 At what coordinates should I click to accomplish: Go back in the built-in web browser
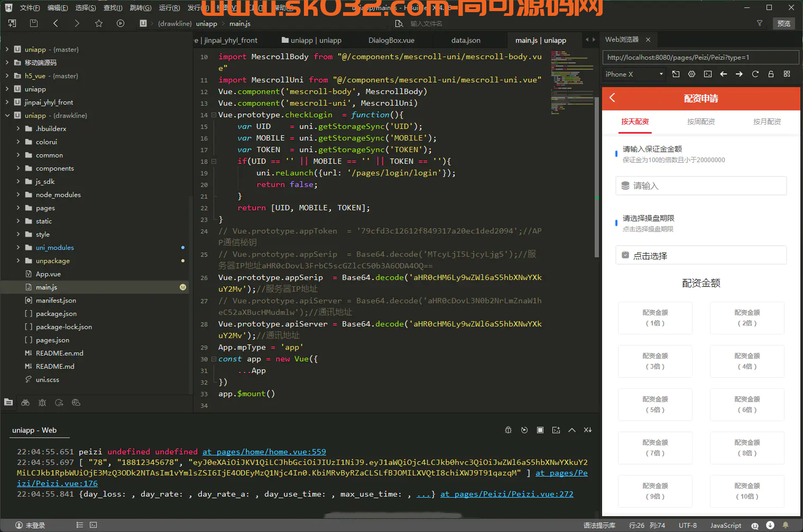(723, 74)
